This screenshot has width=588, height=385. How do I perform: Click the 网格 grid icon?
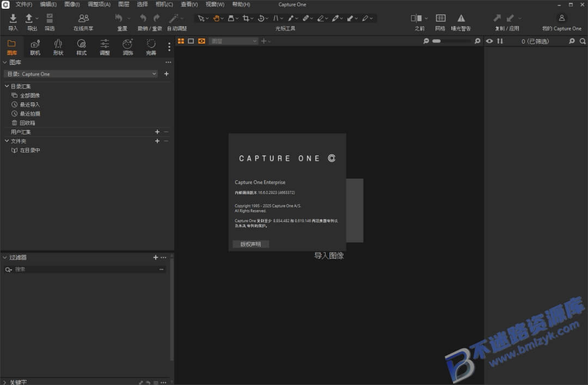440,18
